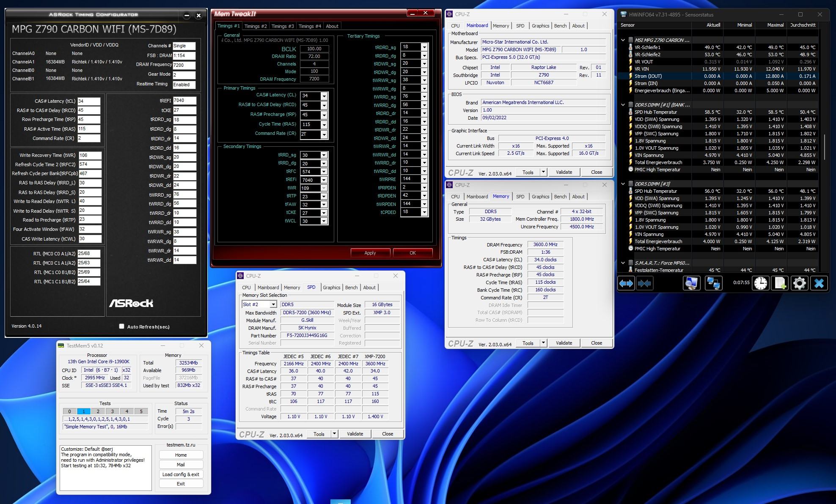Image resolution: width=836 pixels, height=504 pixels.
Task: Start HWiNFO logging with sheet-plus icon
Action: pos(780,283)
